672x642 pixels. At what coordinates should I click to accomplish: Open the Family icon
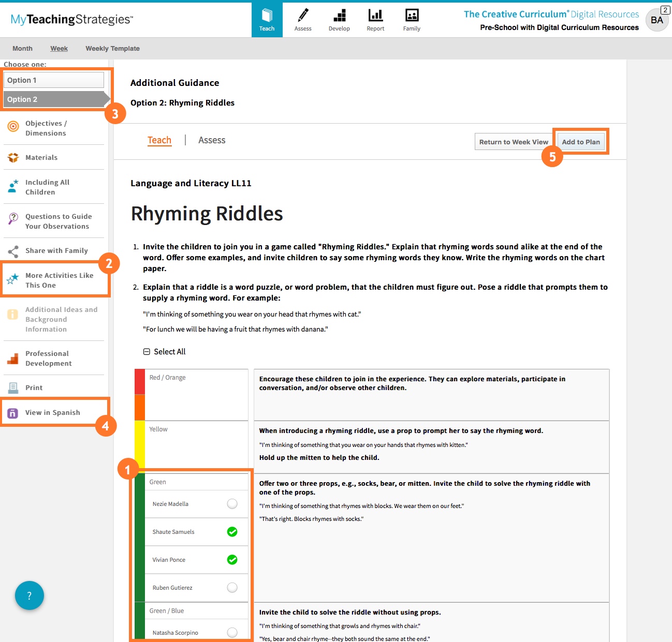click(412, 16)
